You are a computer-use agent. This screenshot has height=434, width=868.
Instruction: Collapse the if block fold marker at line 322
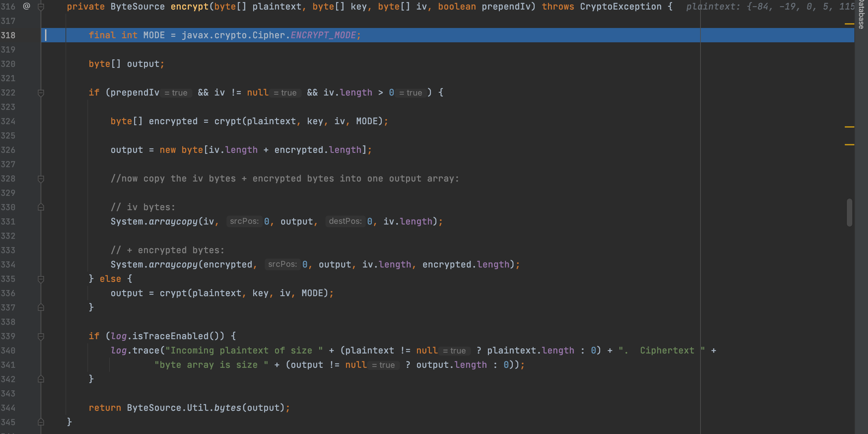[x=41, y=93]
